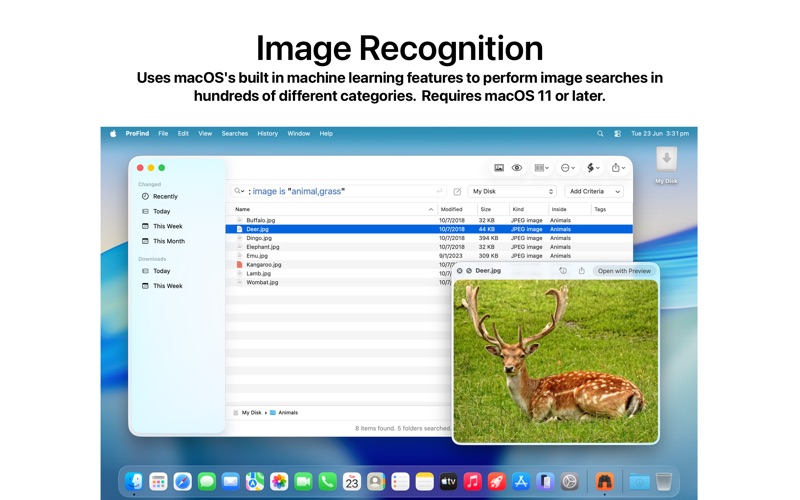Select the Emu.jpg row
Screen dimensions: 800x500
pos(429,256)
